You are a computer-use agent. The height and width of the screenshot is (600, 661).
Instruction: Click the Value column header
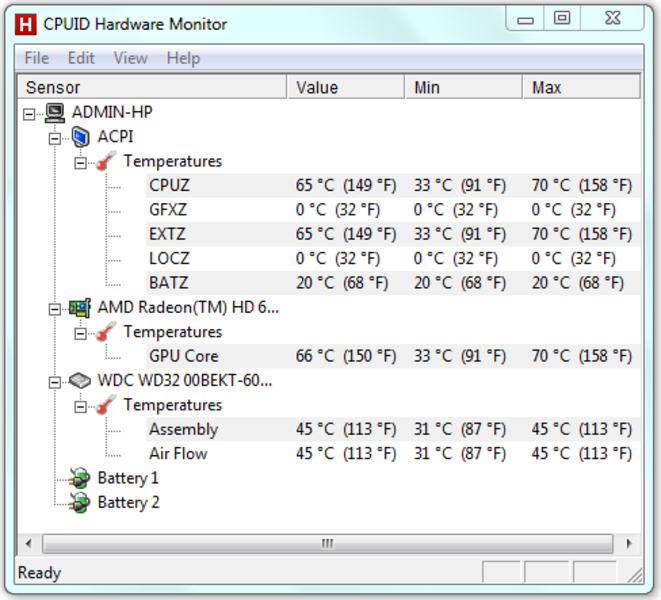pos(346,87)
